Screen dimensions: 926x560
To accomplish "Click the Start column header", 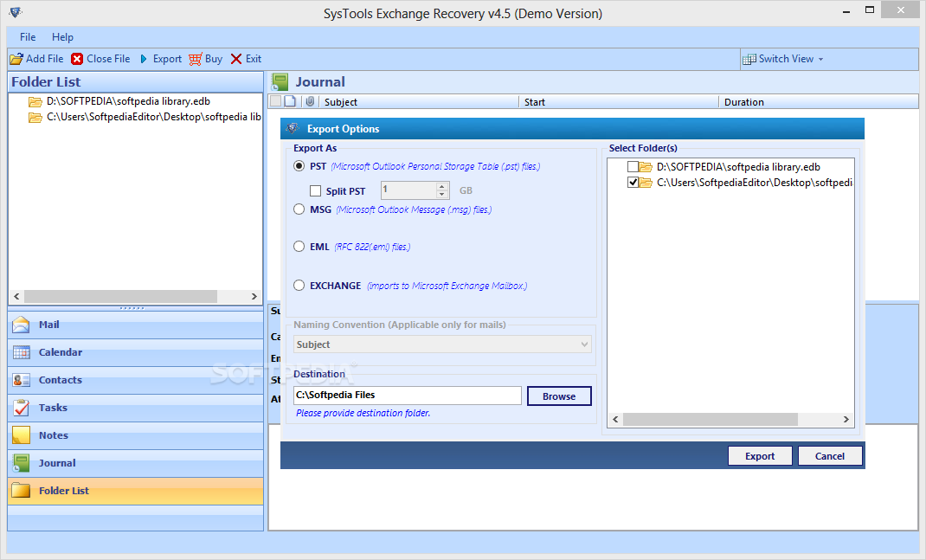I will (x=619, y=101).
